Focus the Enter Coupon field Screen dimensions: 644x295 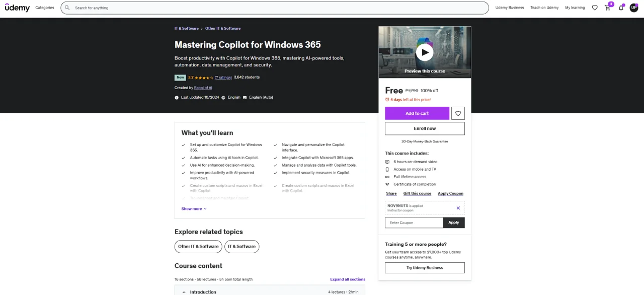tap(414, 223)
